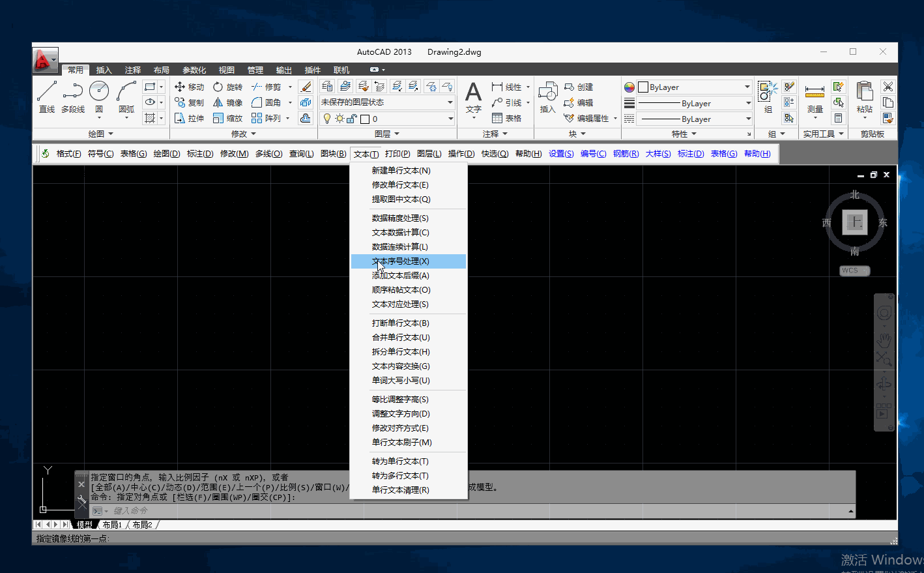
Task: Click the 修剪 trim tool
Action: coord(267,87)
